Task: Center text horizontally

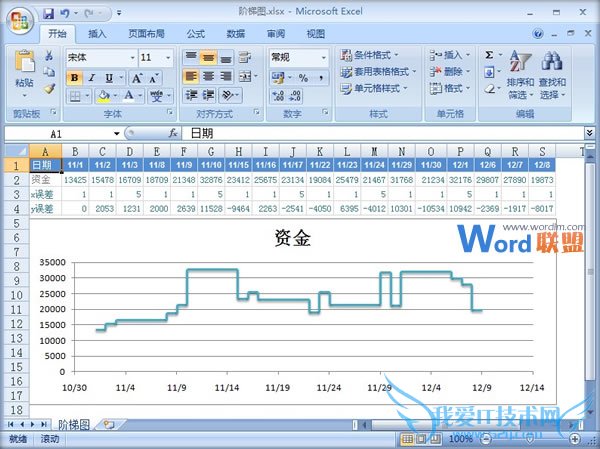Action: click(208, 77)
